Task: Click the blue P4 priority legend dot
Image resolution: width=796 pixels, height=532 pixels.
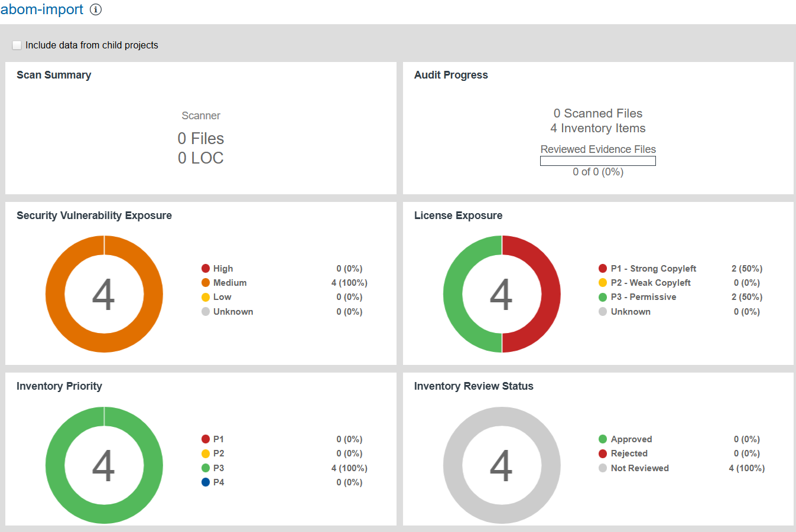Action: click(x=206, y=482)
